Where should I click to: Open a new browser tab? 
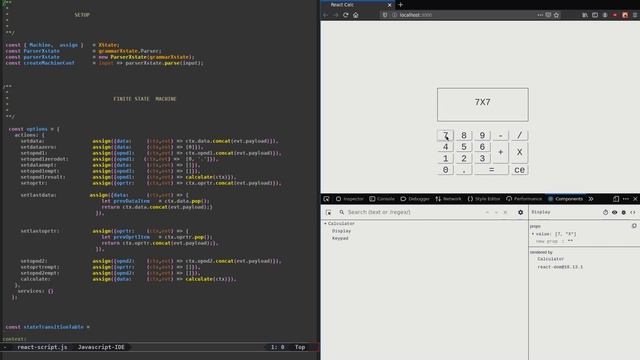(x=400, y=4)
